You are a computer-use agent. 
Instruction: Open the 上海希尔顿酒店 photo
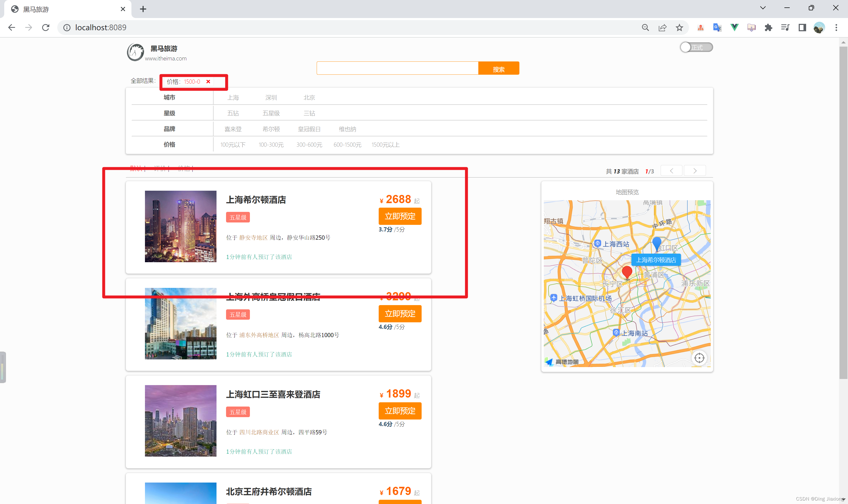coord(180,226)
